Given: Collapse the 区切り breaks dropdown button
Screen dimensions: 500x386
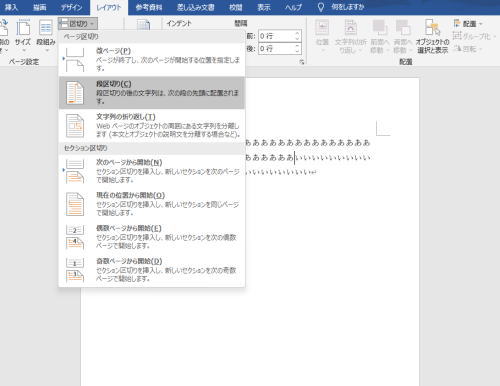Looking at the screenshot, I should [x=78, y=24].
